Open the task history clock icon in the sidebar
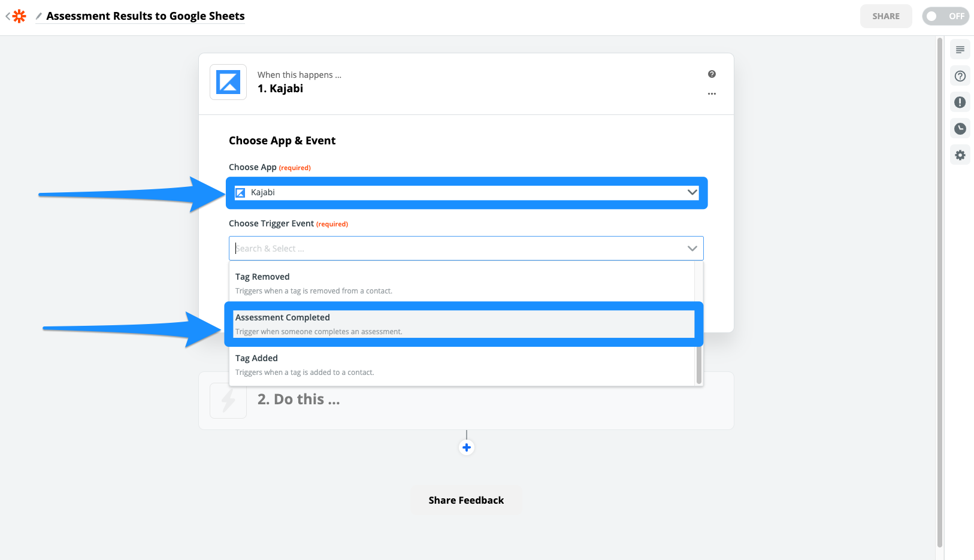 coord(960,129)
